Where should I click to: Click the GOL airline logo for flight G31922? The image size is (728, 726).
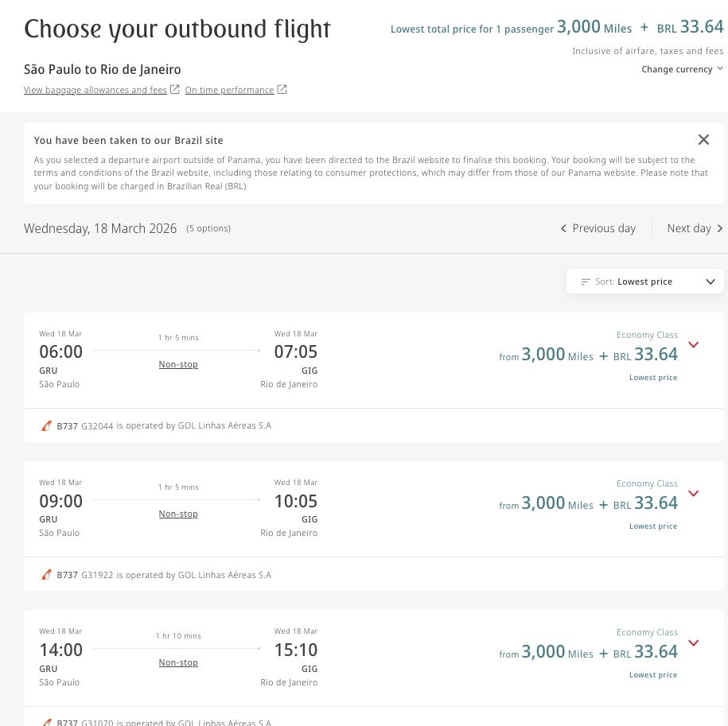point(46,575)
